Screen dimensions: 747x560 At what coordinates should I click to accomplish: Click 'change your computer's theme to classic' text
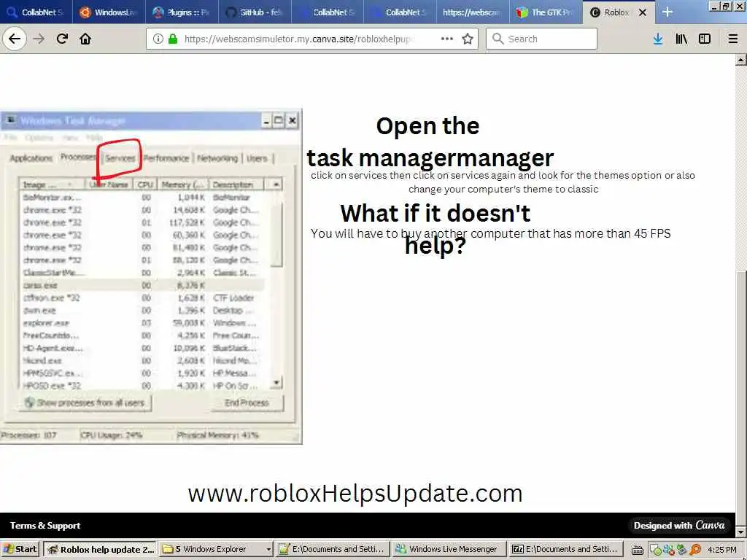coord(503,189)
